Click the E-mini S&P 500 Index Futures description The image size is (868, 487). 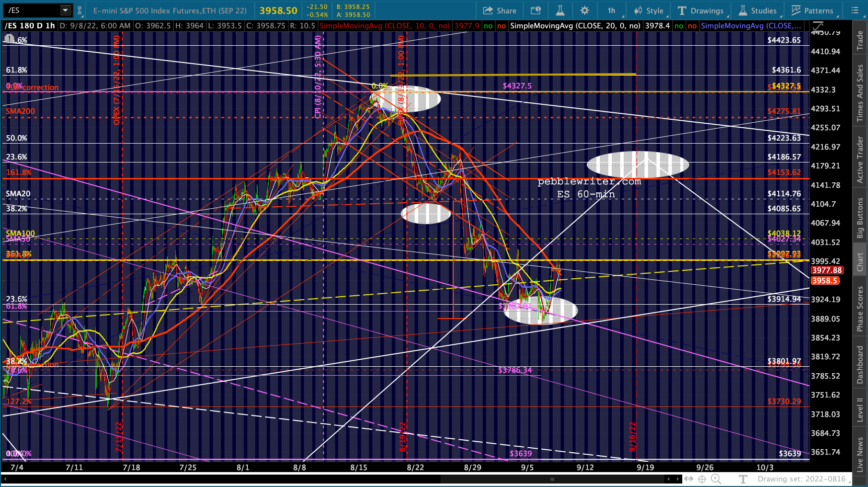170,10
